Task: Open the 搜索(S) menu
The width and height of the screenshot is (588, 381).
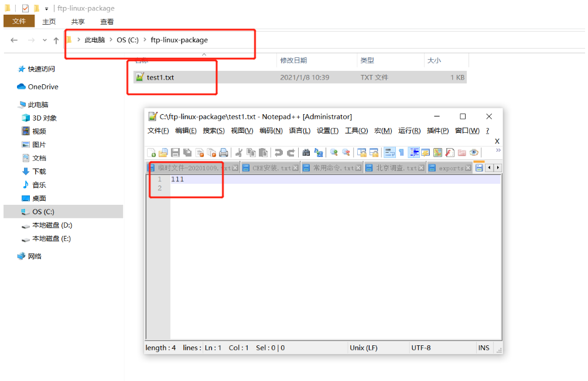Action: point(214,131)
